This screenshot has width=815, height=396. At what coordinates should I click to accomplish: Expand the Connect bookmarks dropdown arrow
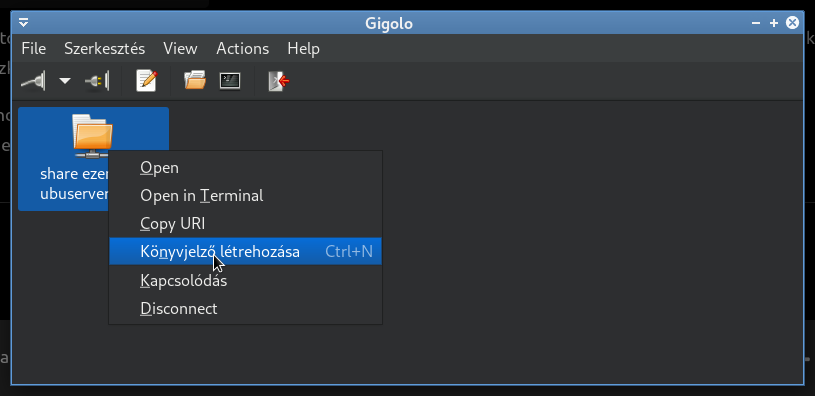64,81
